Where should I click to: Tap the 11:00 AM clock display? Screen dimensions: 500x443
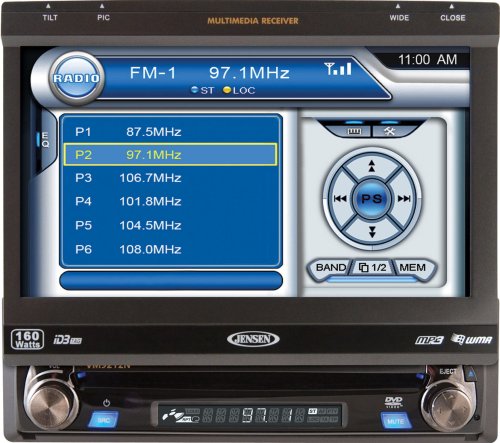pos(428,60)
